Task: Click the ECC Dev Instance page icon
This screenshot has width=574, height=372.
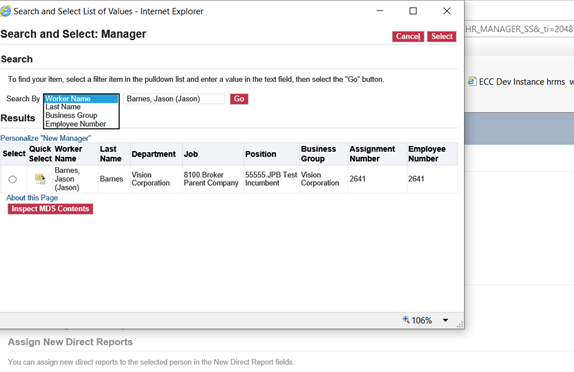Action: click(x=472, y=81)
